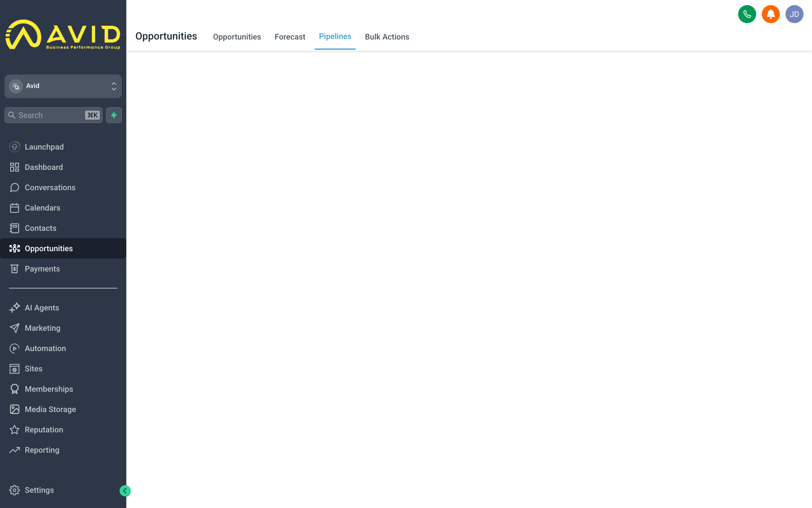This screenshot has width=812, height=508.
Task: Open Automation sidebar label
Action: pos(45,349)
